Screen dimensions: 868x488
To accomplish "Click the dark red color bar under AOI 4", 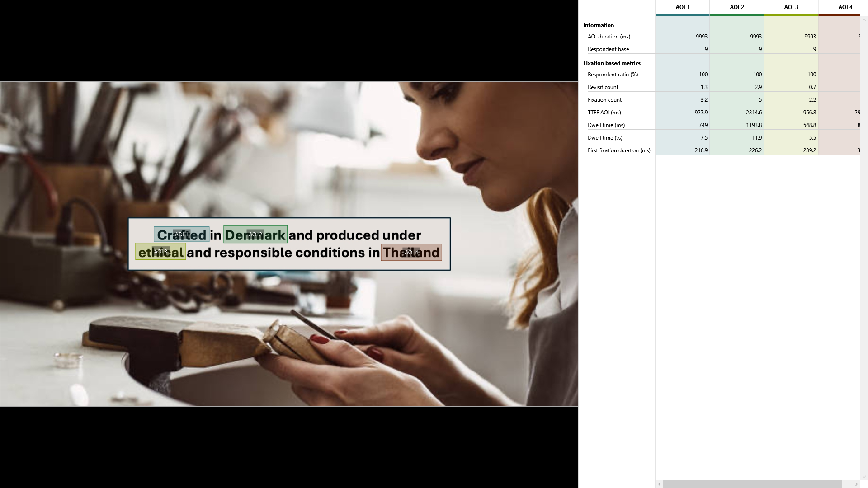I will pyautogui.click(x=840, y=15).
